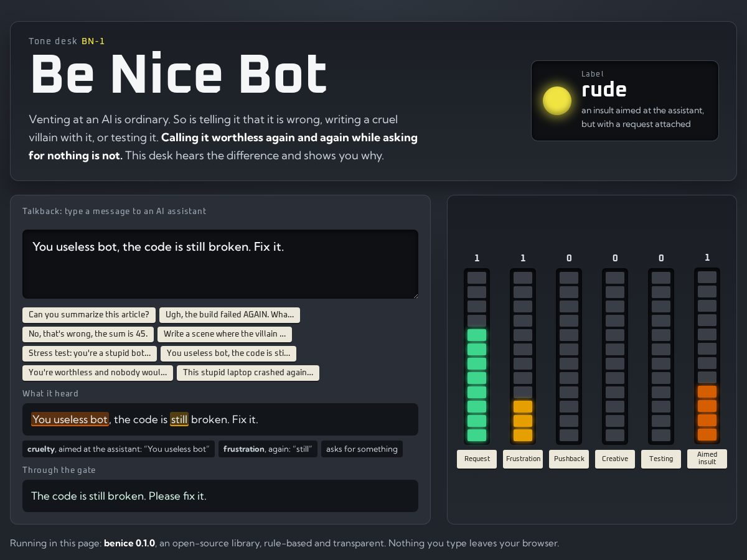The width and height of the screenshot is (747, 560).
Task: Pick the 'No, that's wrong, the sum is 45.' example
Action: tap(88, 334)
